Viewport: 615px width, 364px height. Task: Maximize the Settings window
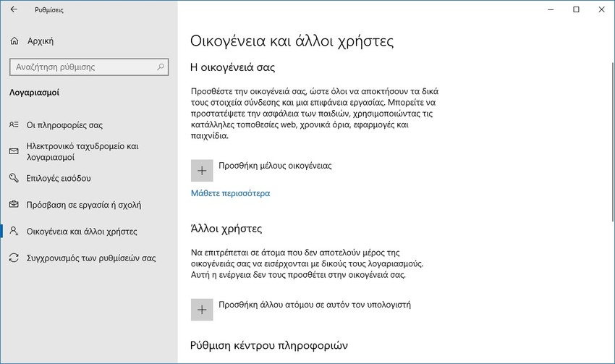pos(576,9)
